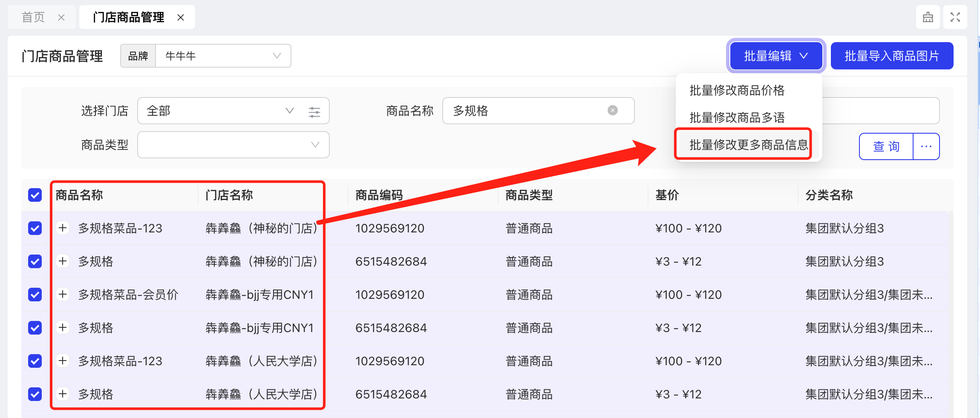Uncheck 多规格菜品-123 row of 人民大学店
980x418 pixels.
[x=35, y=361]
